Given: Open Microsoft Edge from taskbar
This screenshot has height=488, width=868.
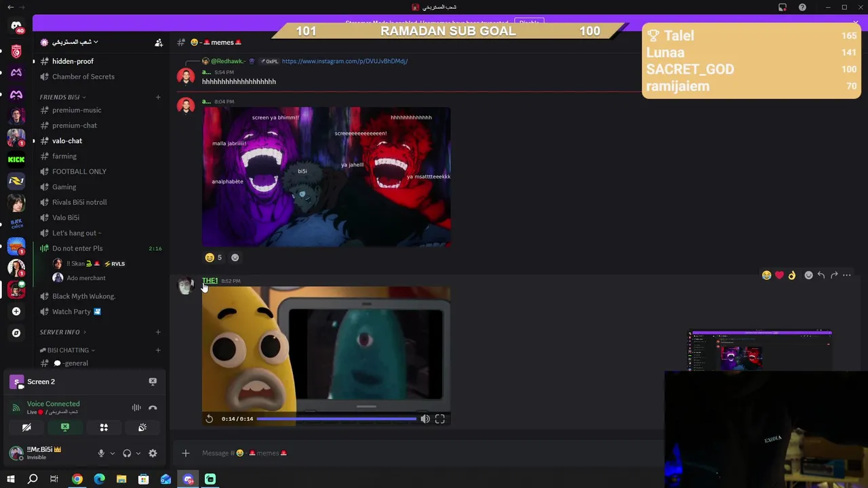Looking at the screenshot, I should (100, 479).
